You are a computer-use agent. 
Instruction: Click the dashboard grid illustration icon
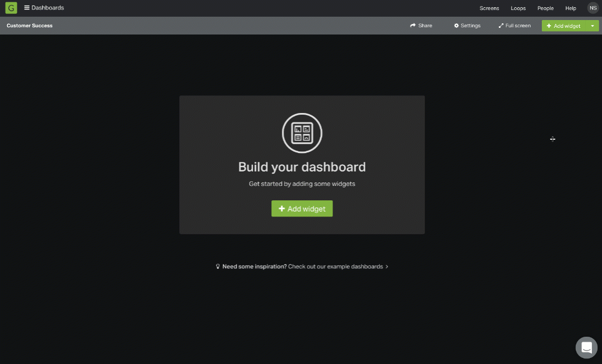(302, 133)
